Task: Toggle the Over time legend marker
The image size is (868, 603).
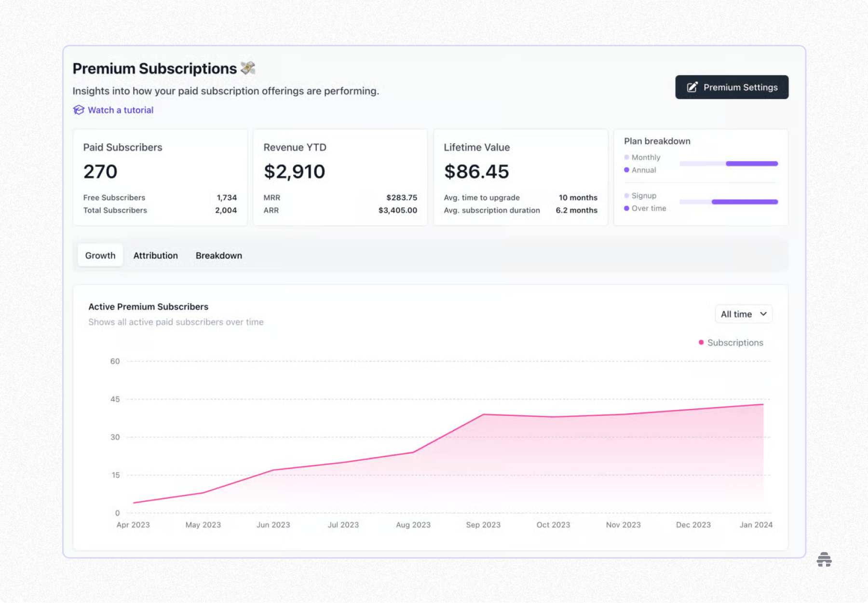Action: point(625,208)
